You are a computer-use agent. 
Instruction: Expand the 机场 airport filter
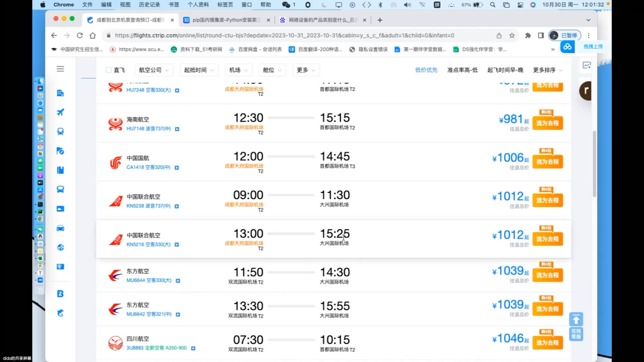pos(238,70)
